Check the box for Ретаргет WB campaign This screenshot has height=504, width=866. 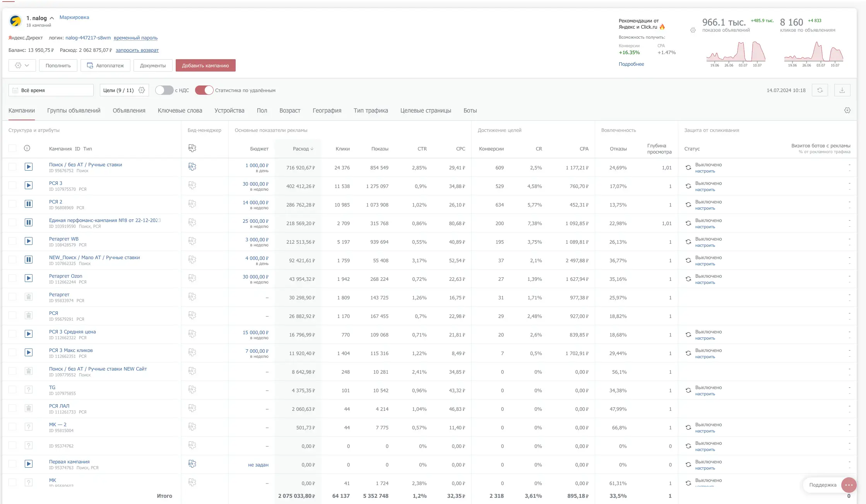(x=12, y=241)
